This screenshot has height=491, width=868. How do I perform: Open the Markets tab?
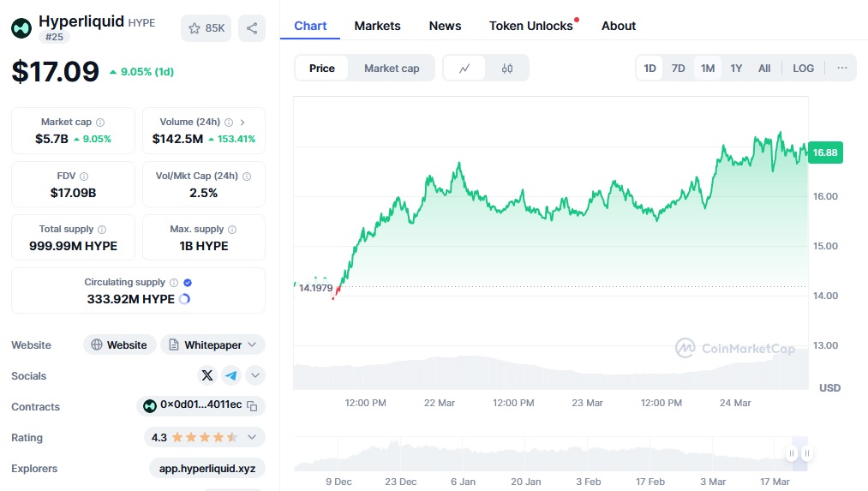pyautogui.click(x=378, y=26)
